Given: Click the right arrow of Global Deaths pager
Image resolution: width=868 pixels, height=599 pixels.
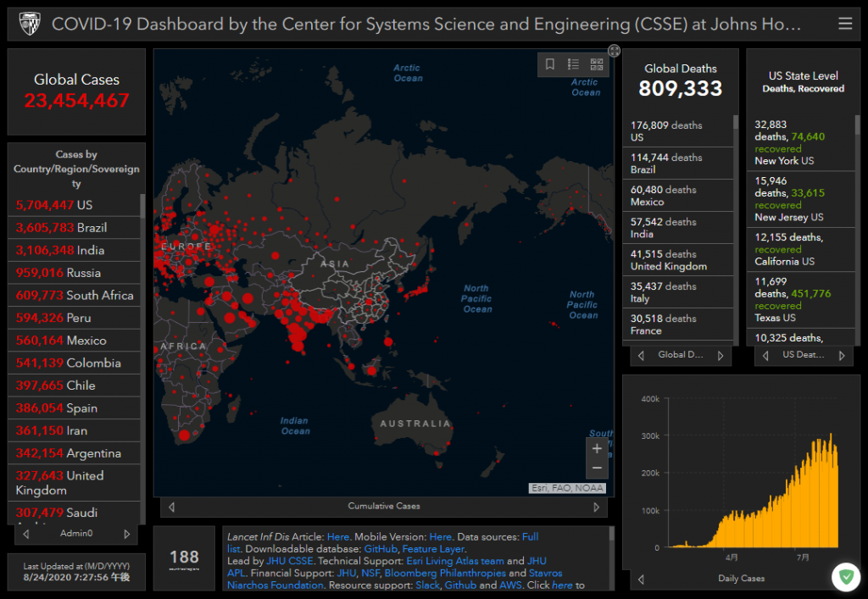Looking at the screenshot, I should pos(721,356).
